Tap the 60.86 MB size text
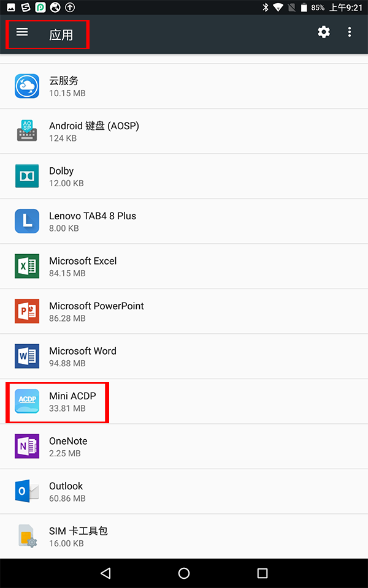The image size is (368, 588). pos(67,498)
